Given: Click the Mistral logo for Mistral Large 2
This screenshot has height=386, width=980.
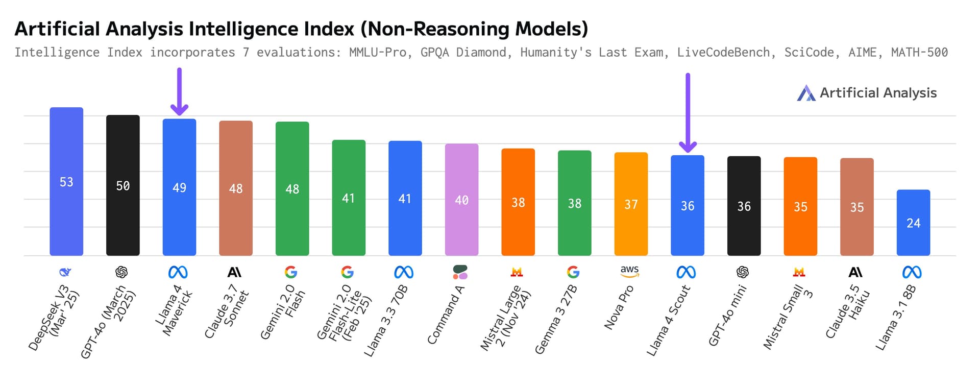Looking at the screenshot, I should pyautogui.click(x=517, y=272).
